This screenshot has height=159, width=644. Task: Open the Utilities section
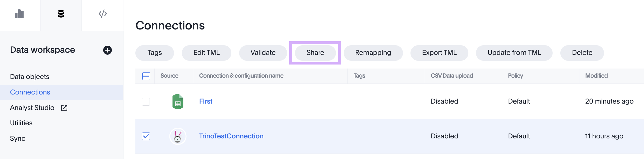click(21, 123)
